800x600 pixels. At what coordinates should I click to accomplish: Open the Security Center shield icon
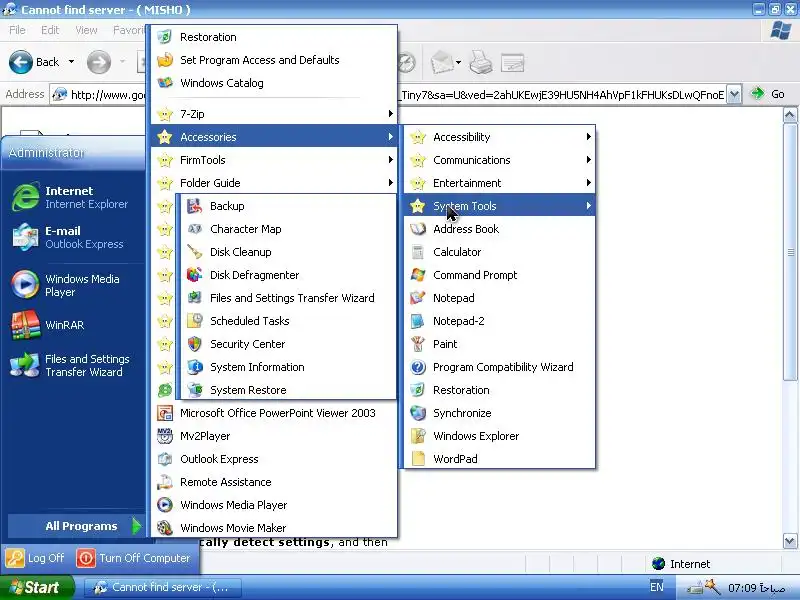click(x=194, y=344)
